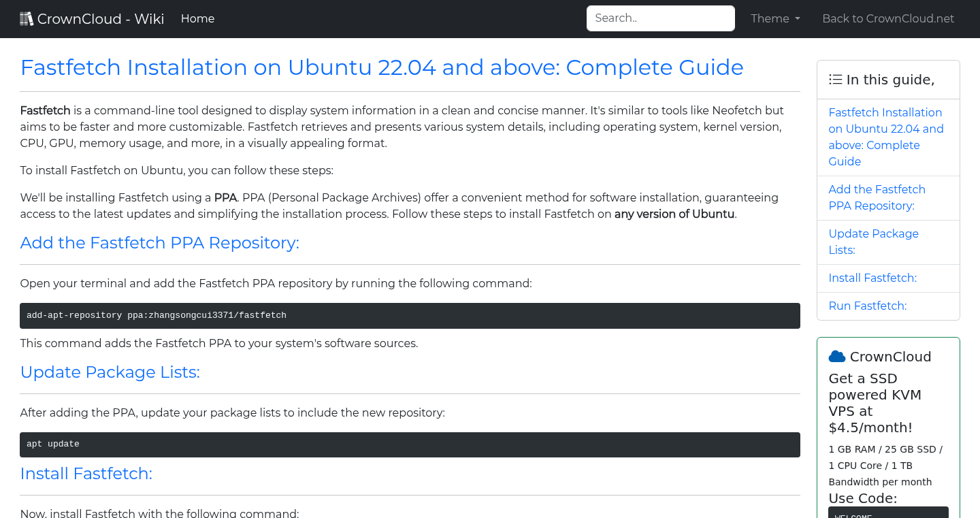Expand the caret next to Theme
The width and height of the screenshot is (980, 518).
tap(796, 18)
